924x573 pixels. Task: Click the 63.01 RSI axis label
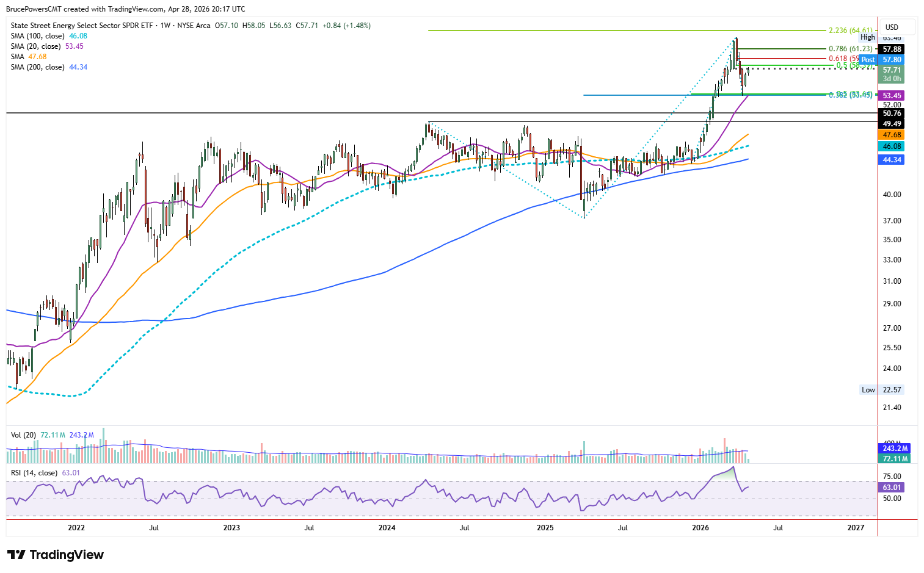click(891, 488)
